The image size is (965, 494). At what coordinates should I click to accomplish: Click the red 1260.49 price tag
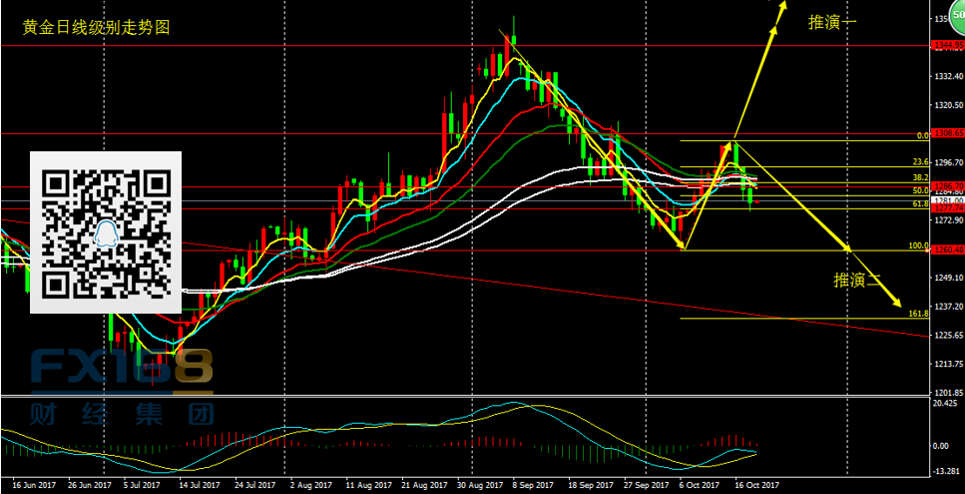point(946,250)
